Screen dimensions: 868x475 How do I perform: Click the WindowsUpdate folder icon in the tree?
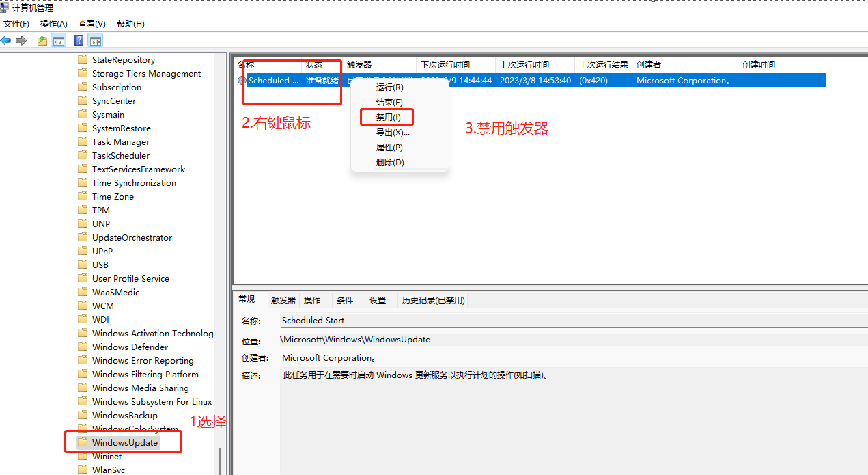coord(83,442)
